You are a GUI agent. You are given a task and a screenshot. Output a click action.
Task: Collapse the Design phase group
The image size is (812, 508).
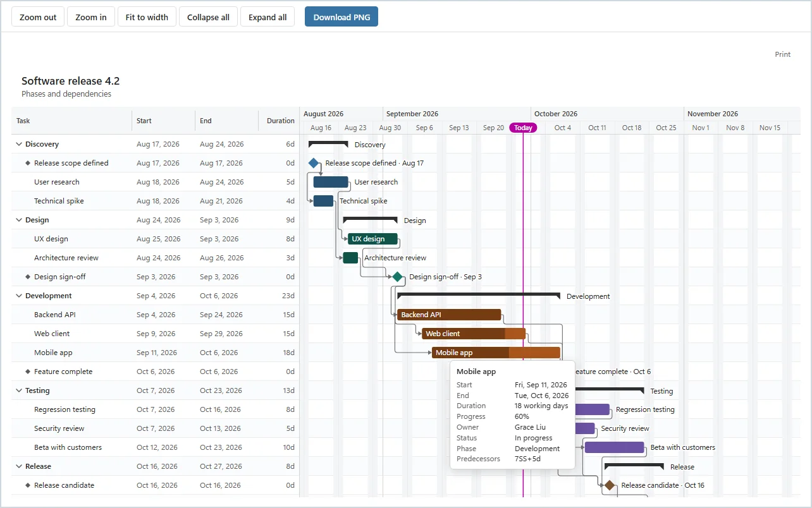[x=19, y=220]
